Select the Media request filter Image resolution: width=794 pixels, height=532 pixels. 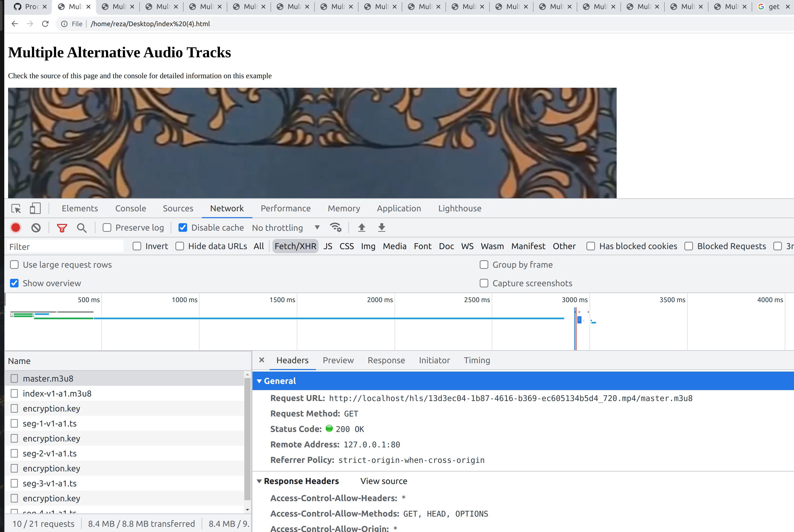[x=395, y=246]
